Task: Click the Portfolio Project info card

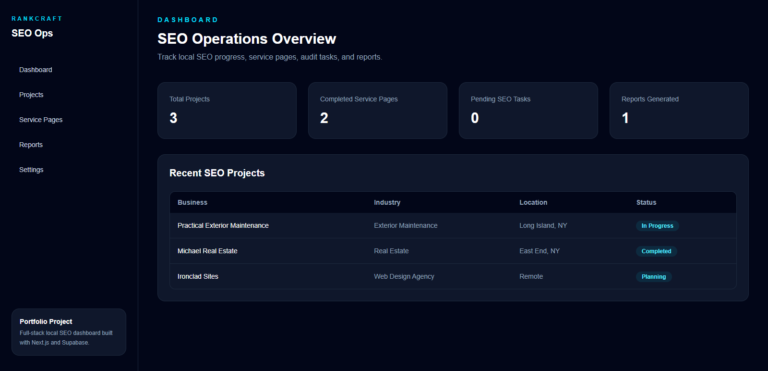Action: [69, 332]
